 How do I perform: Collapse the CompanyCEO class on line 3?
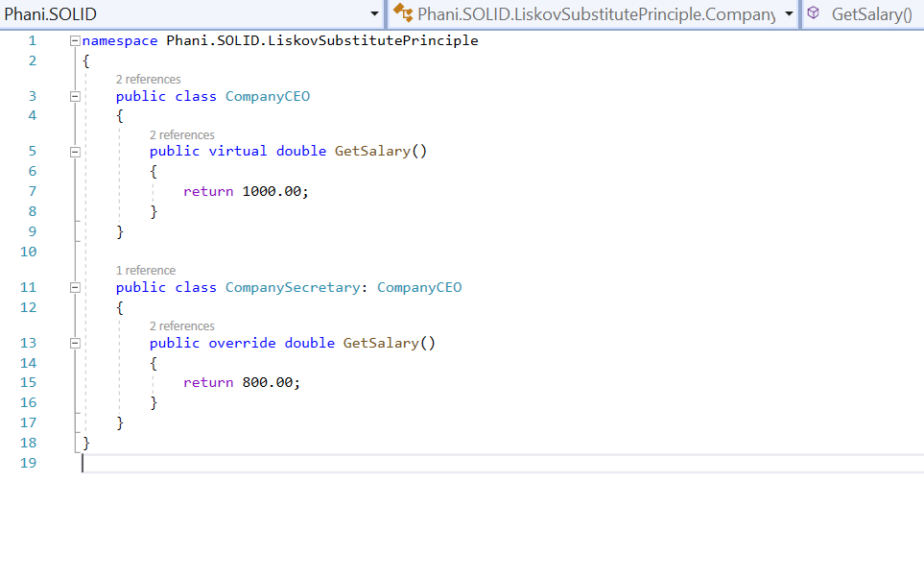pyautogui.click(x=75, y=96)
